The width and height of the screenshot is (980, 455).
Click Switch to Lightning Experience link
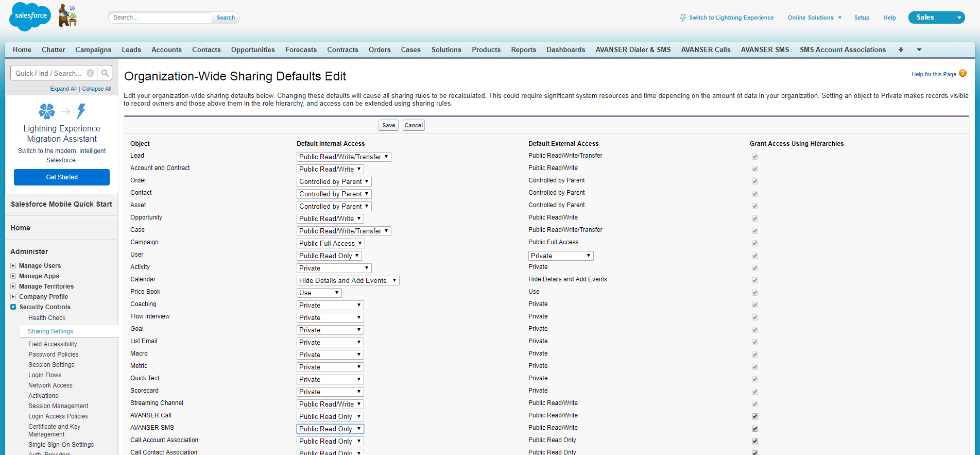pos(731,18)
